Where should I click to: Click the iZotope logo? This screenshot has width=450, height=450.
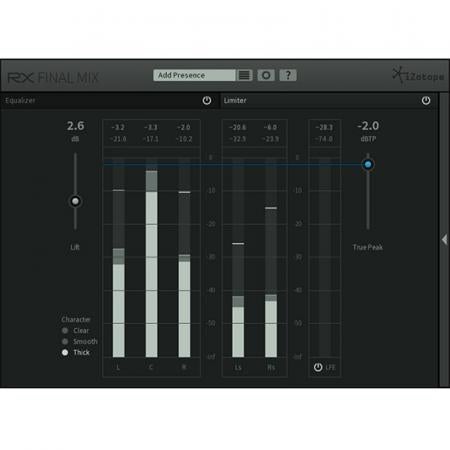coord(418,75)
